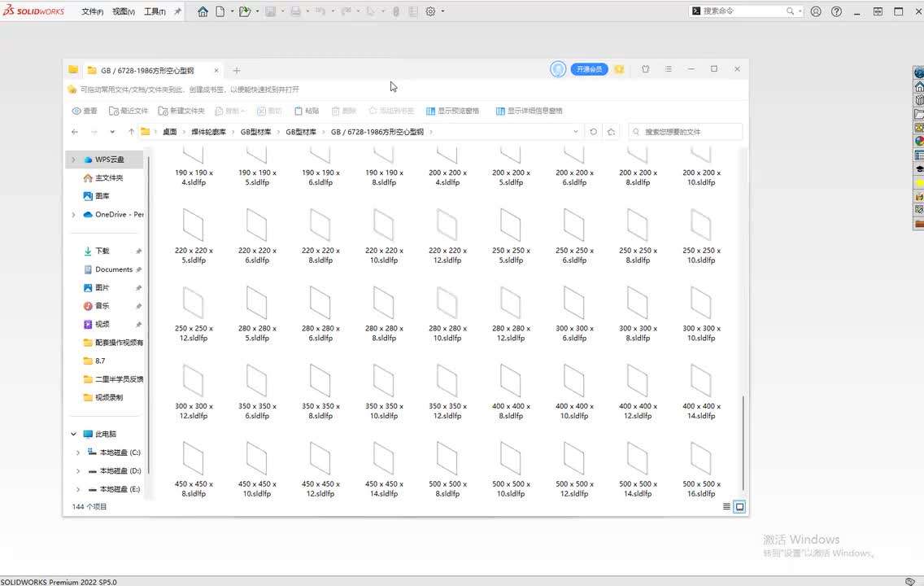Open a file in SolidWorks
Screen dimensions: 924x586
point(245,11)
